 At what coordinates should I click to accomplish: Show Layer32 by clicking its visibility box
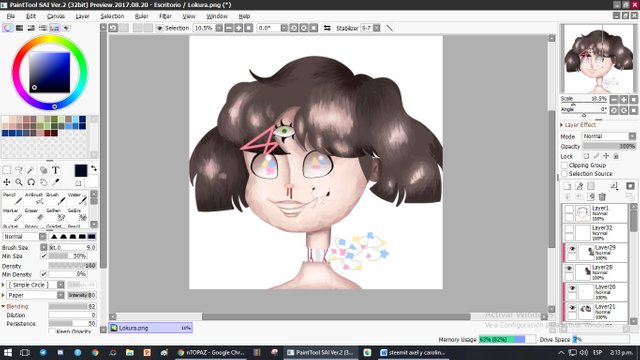click(569, 229)
